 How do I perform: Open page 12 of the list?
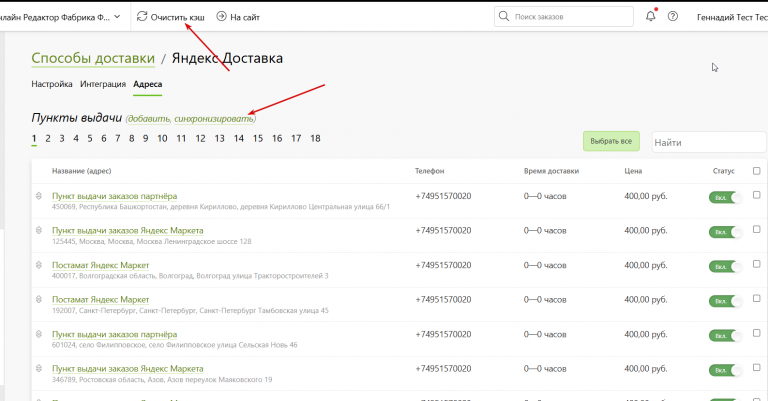[200, 139]
